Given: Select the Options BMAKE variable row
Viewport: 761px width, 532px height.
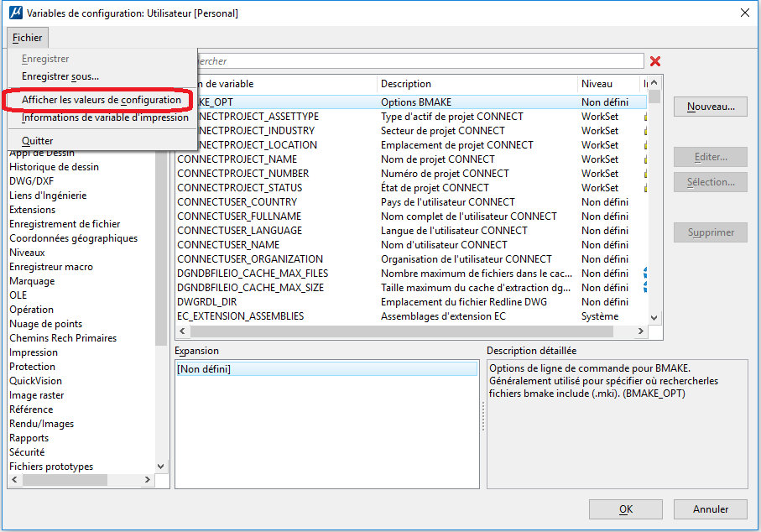Looking at the screenshot, I should pos(422,102).
